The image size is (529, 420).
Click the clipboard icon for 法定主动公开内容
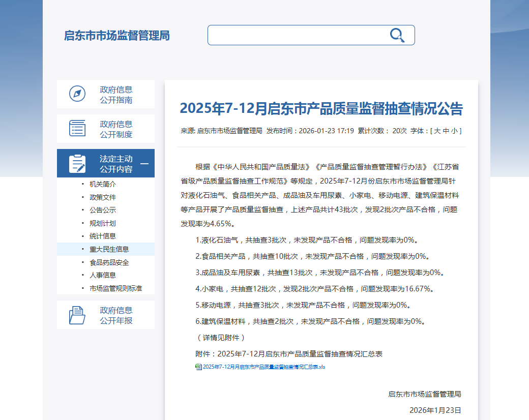77,163
